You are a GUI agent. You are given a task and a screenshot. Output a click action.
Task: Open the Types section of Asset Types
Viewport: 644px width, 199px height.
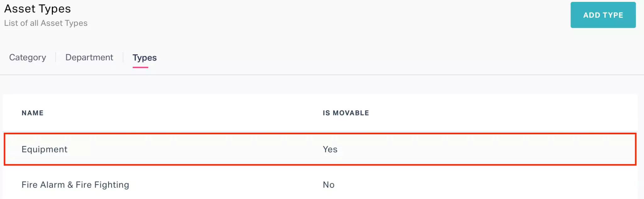click(x=144, y=58)
